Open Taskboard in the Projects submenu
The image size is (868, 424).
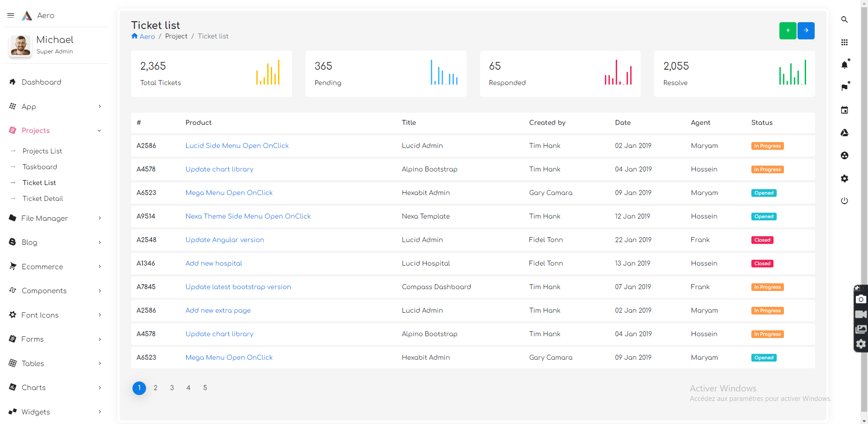(40, 167)
